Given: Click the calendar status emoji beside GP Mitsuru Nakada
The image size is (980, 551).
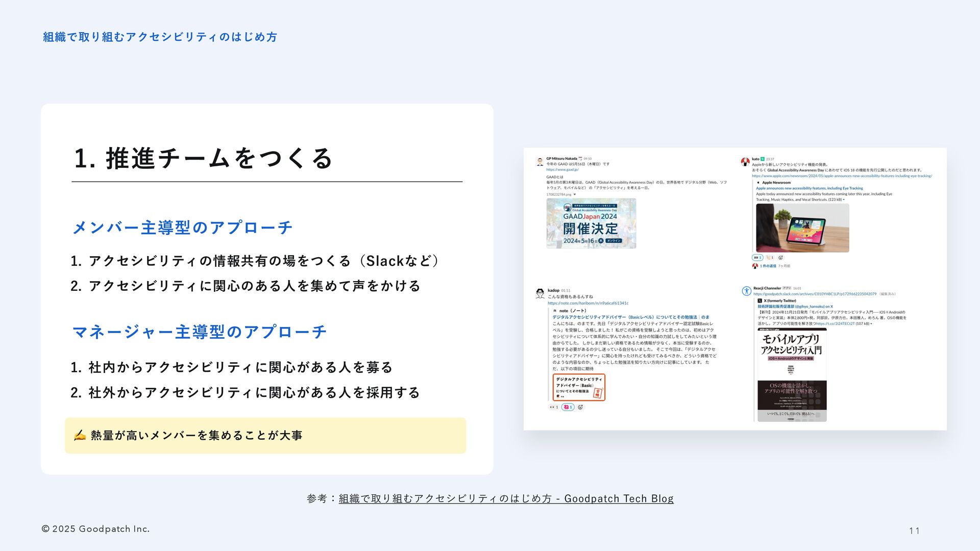Looking at the screenshot, I should point(580,159).
